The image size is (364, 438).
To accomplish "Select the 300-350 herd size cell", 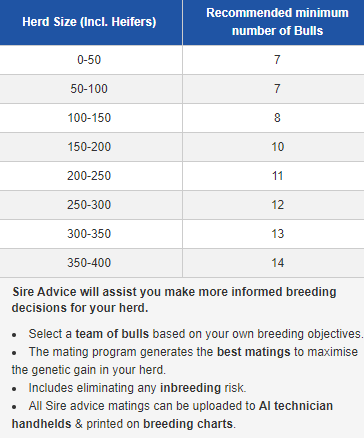I will (x=91, y=234).
